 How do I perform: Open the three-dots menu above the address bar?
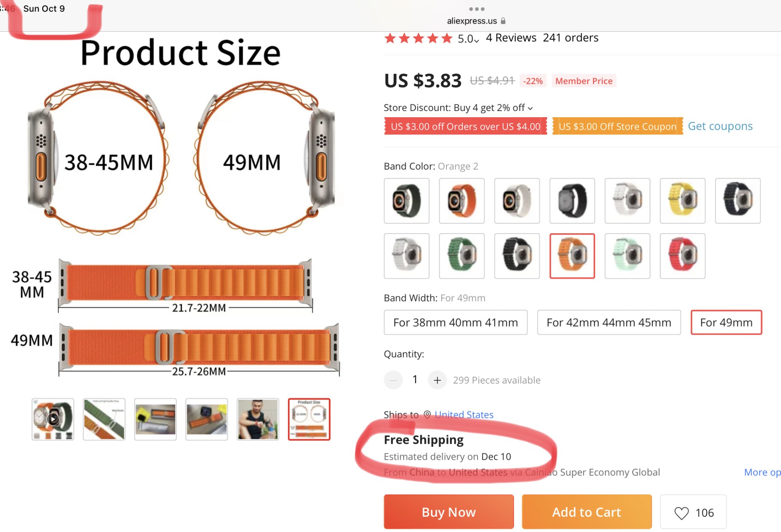click(x=477, y=9)
